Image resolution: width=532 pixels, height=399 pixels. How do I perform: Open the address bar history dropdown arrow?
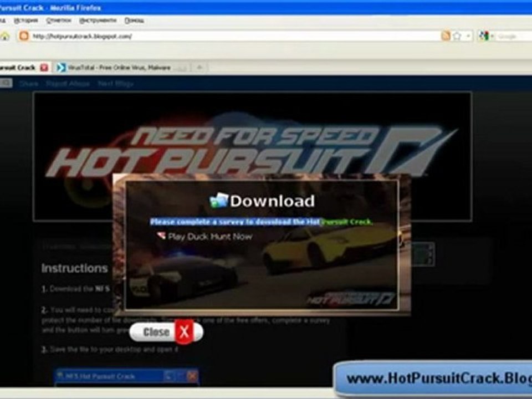pos(469,36)
